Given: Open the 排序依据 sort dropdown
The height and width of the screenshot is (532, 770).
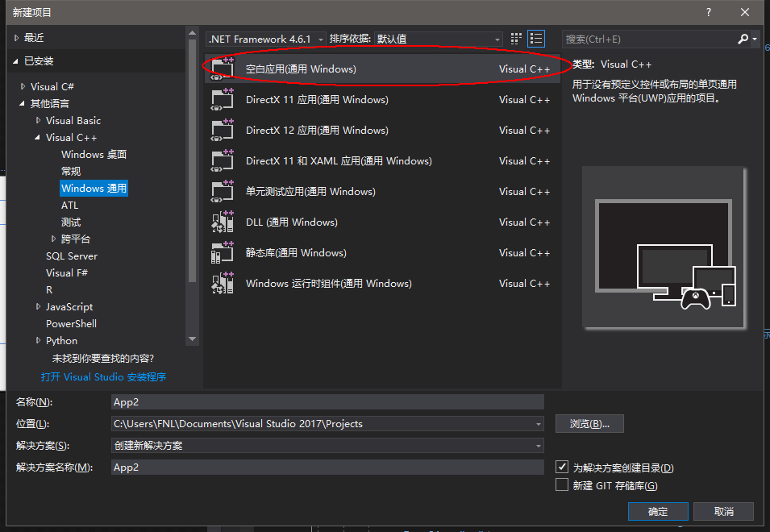Looking at the screenshot, I should tap(439, 39).
